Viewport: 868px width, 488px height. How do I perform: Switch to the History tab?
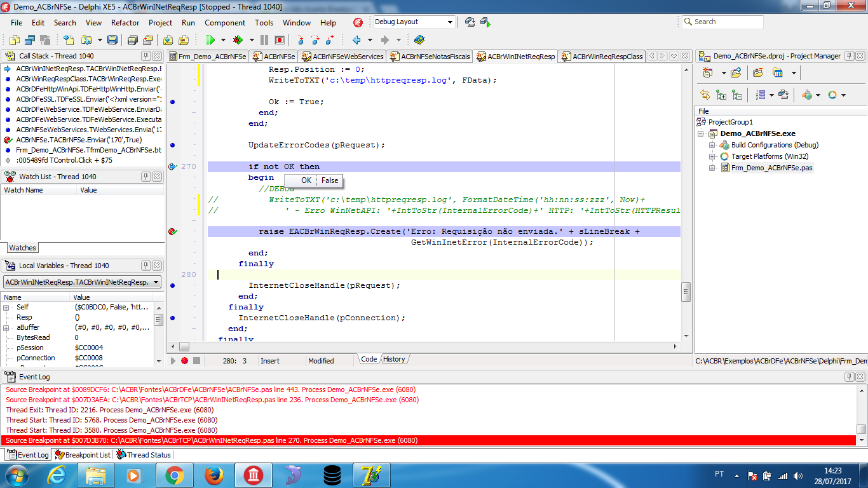click(394, 360)
